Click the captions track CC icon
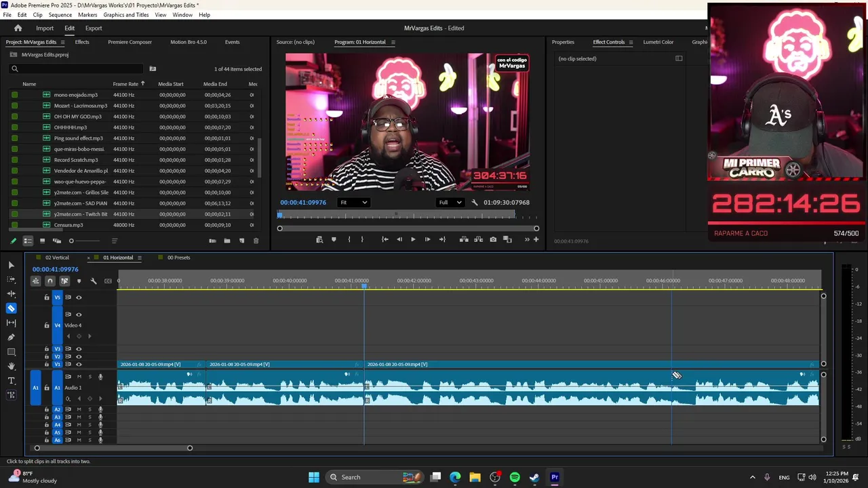This screenshot has width=868, height=488. pos(108,281)
